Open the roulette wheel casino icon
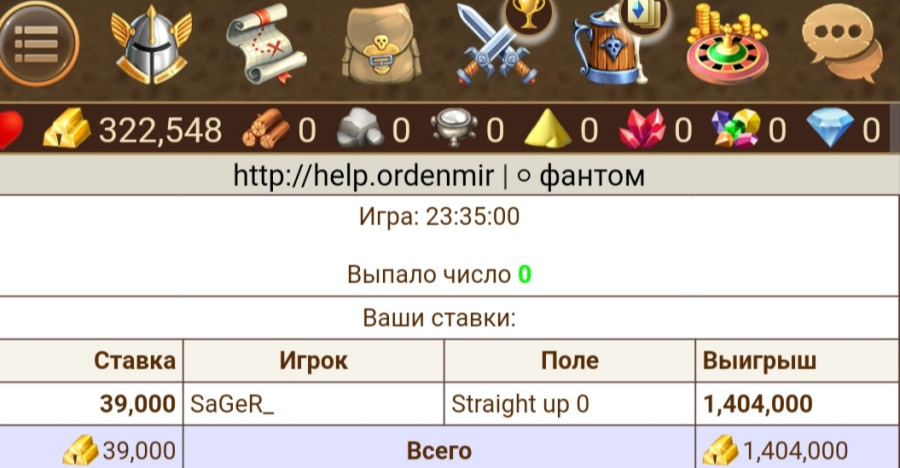Viewport: 900px width, 468px height. pos(727,45)
